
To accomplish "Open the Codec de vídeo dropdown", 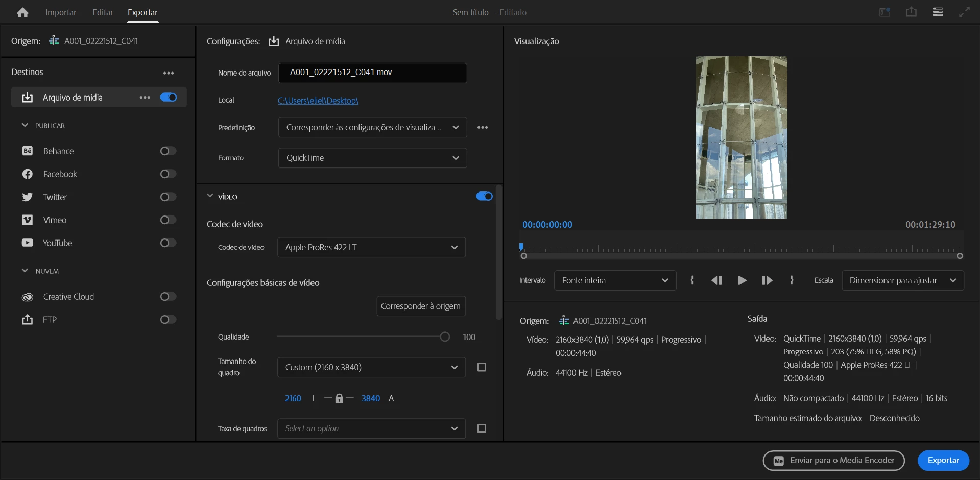I will click(x=371, y=247).
